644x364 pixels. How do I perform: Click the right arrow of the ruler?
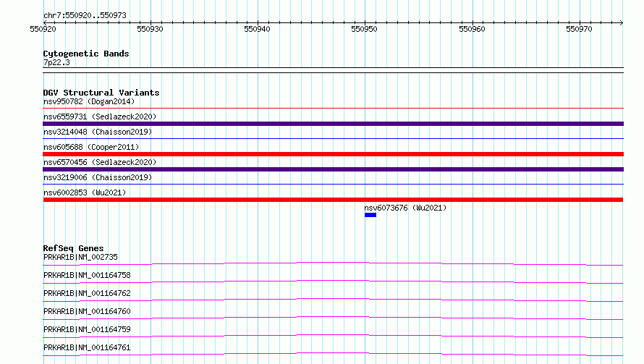coord(621,22)
